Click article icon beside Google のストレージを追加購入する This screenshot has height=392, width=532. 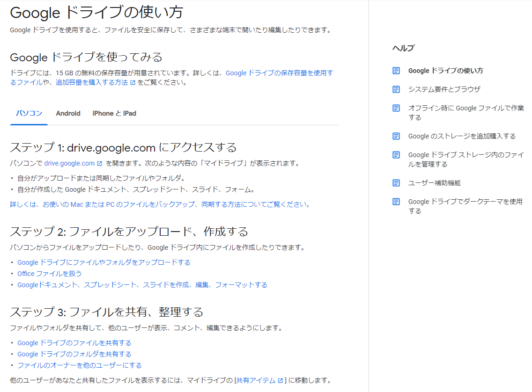click(396, 136)
